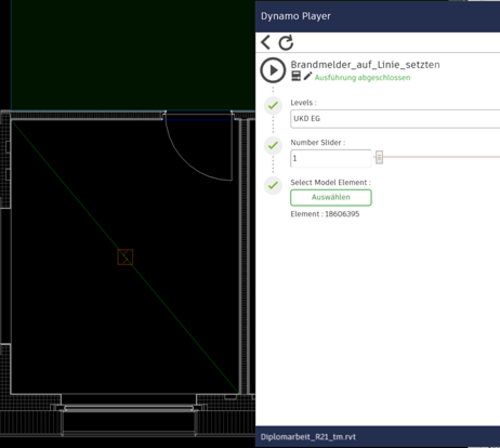This screenshot has width=500, height=448.
Task: Click the checkmark beside Select Model Element
Action: [273, 185]
